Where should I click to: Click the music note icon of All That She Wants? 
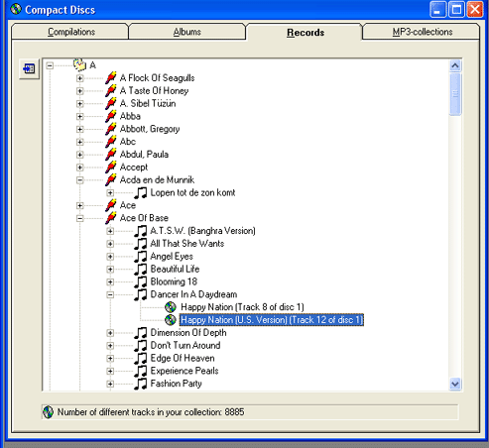click(x=141, y=244)
